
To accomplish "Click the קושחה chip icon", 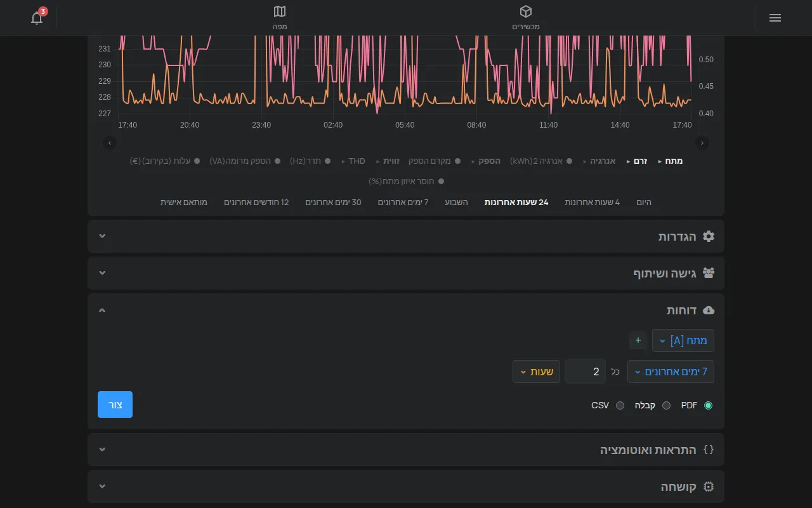I will [x=709, y=486].
